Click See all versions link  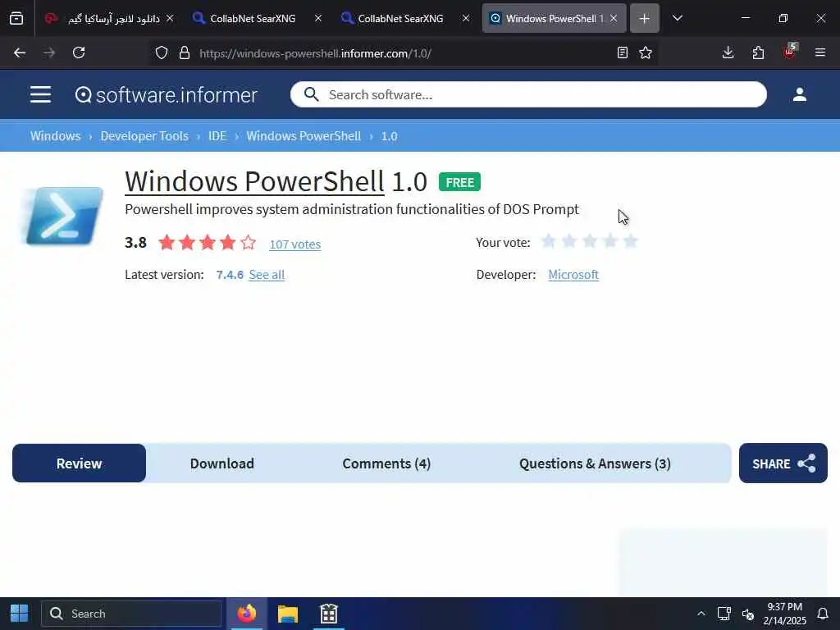pyautogui.click(x=267, y=275)
